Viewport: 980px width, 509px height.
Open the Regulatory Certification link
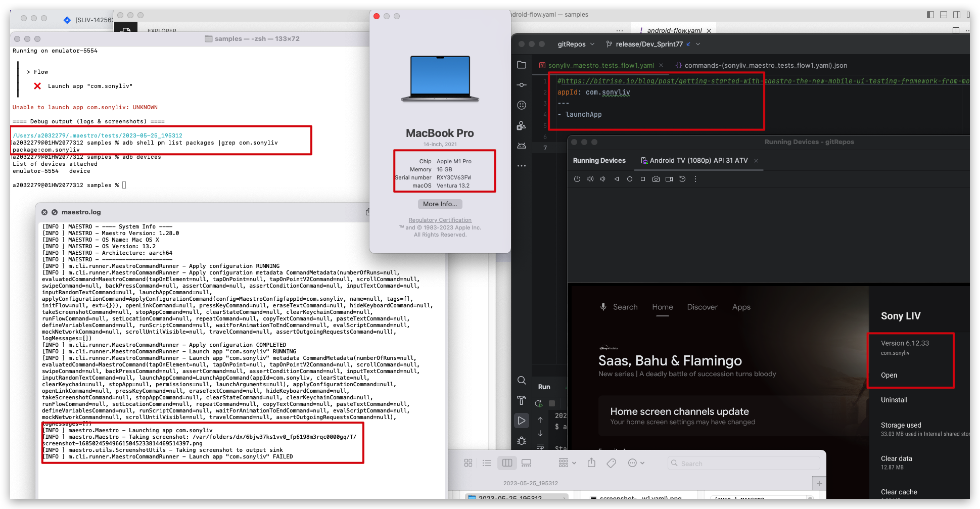440,219
